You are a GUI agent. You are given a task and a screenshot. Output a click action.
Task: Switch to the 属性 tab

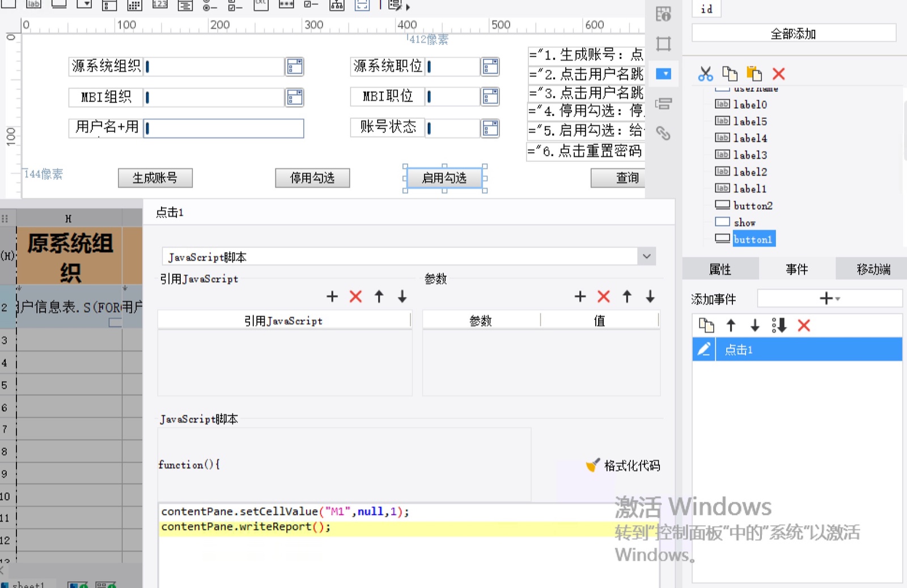click(x=720, y=270)
